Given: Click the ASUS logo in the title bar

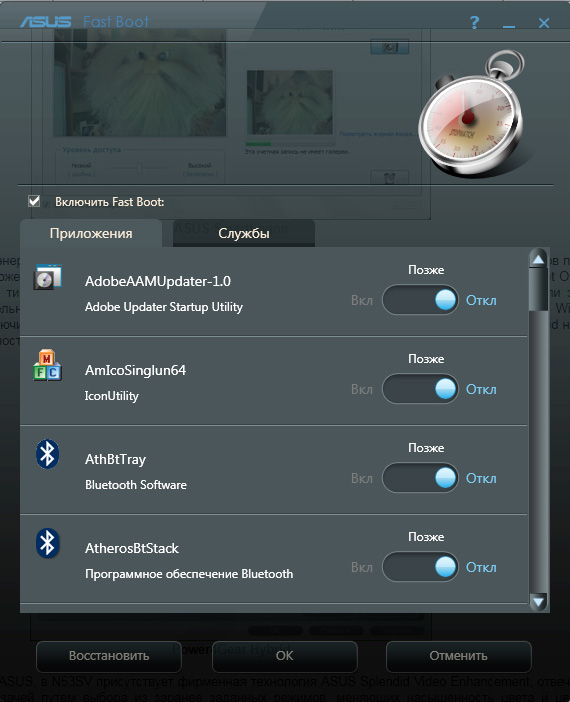Looking at the screenshot, I should click(46, 21).
